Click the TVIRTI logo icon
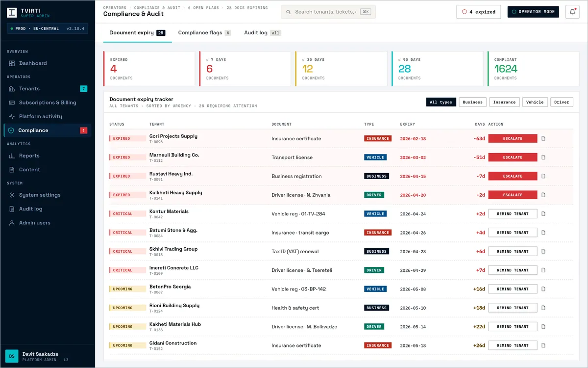This screenshot has height=368, width=588. click(12, 13)
